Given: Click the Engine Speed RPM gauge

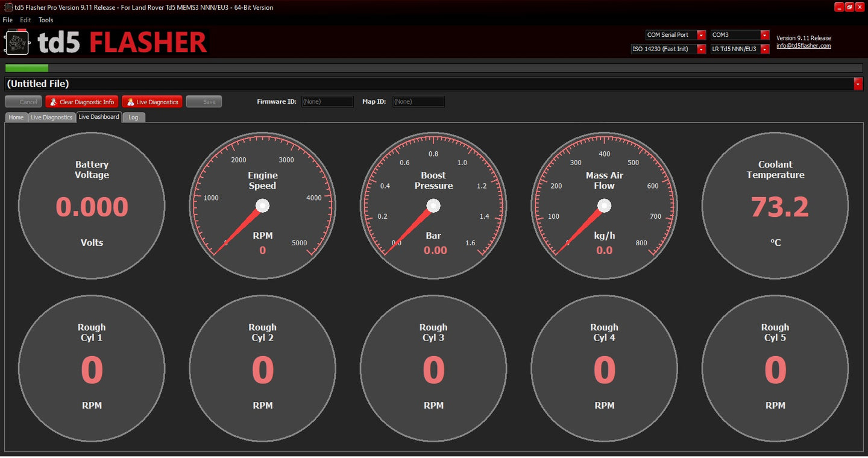Looking at the screenshot, I should (x=262, y=206).
